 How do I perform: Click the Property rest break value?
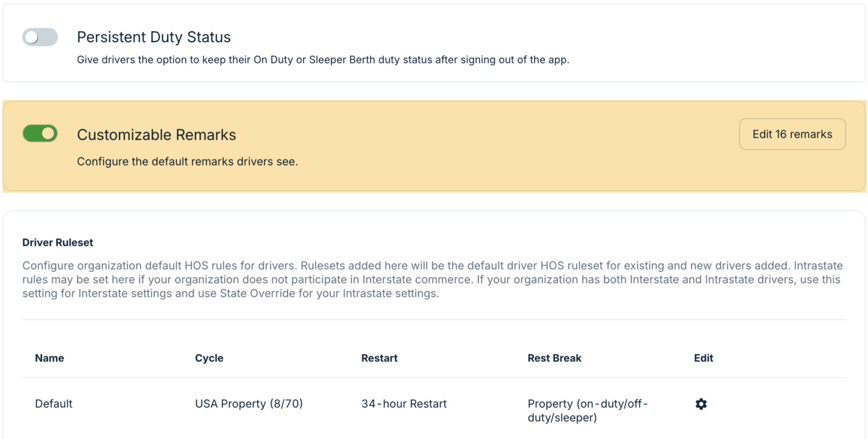pyautogui.click(x=587, y=410)
